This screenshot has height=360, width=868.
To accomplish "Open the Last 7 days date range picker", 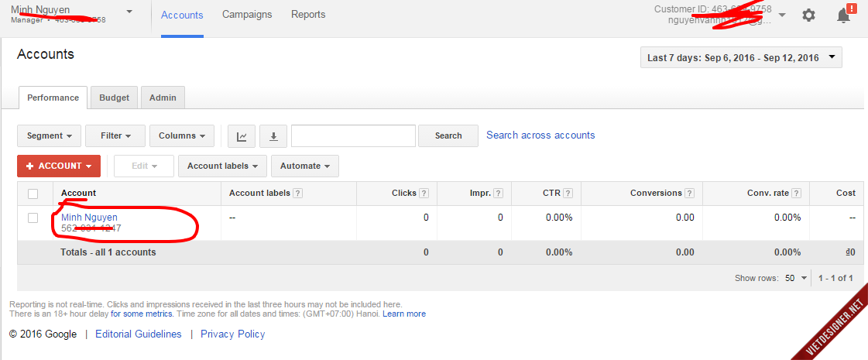I will pyautogui.click(x=741, y=57).
